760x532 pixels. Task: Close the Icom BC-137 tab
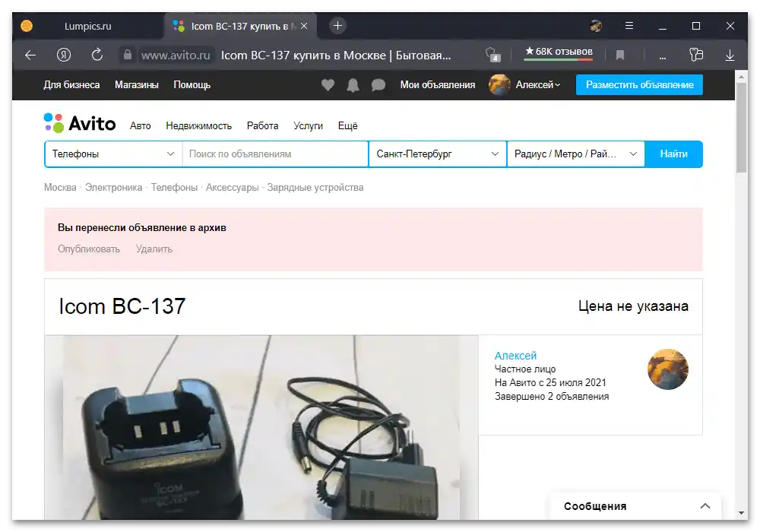(304, 26)
